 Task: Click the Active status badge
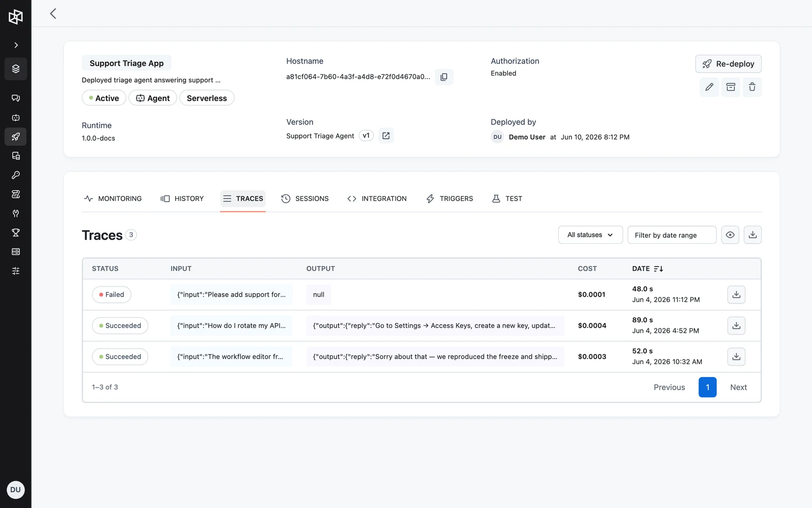click(104, 98)
